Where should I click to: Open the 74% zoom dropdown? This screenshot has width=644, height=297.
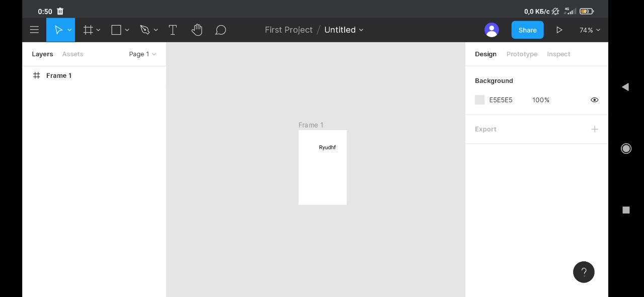click(590, 30)
